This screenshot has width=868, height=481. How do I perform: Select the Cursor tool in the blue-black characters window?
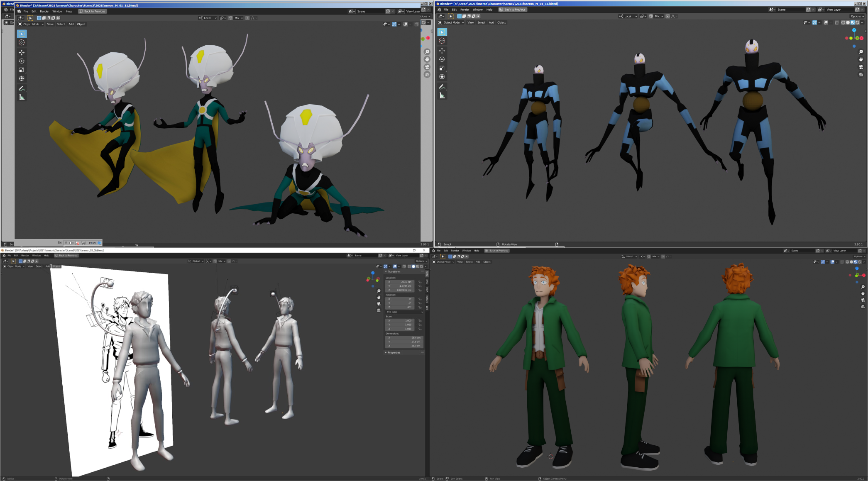coord(442,41)
